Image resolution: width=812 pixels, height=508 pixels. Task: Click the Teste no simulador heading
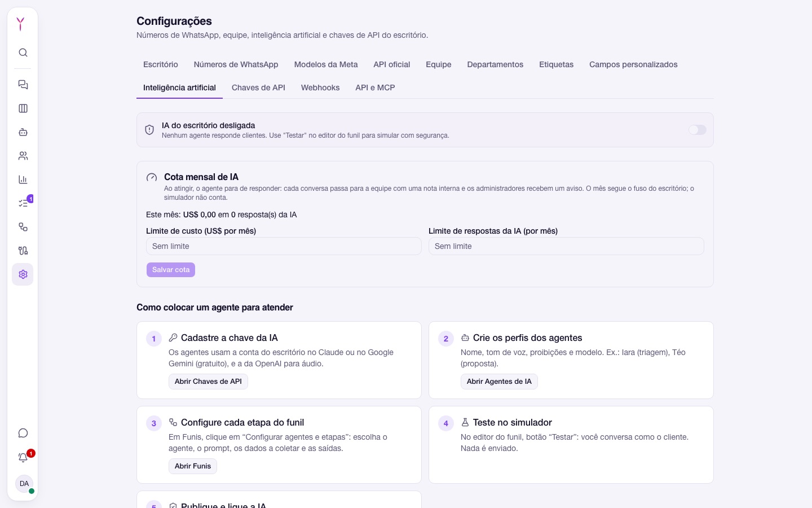[x=512, y=422]
